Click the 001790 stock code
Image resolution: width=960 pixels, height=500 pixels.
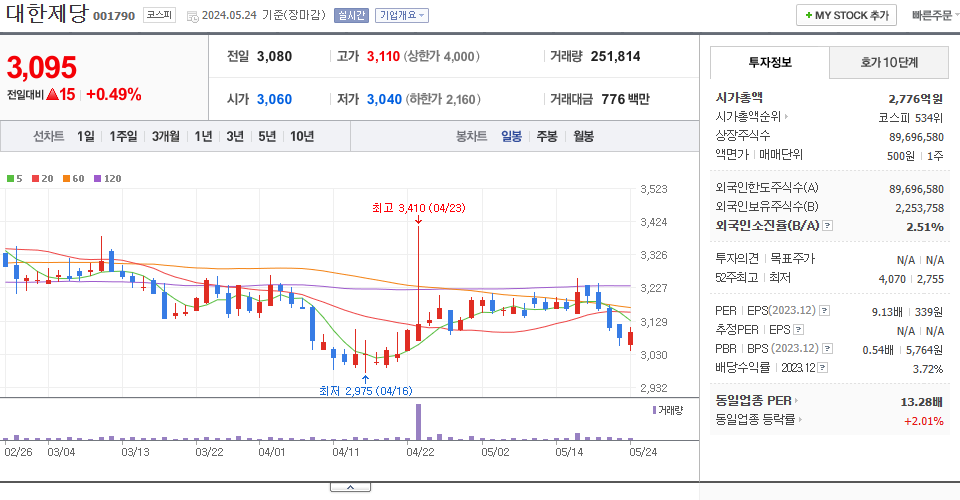tap(114, 16)
